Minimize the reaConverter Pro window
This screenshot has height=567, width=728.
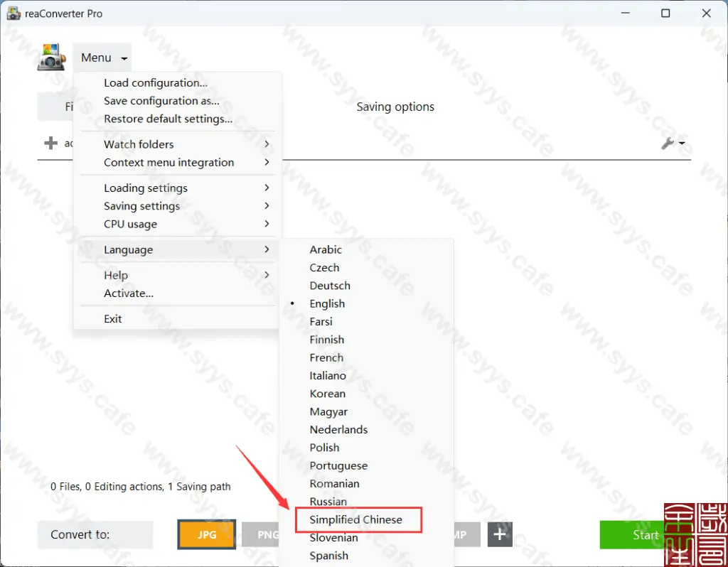click(626, 13)
